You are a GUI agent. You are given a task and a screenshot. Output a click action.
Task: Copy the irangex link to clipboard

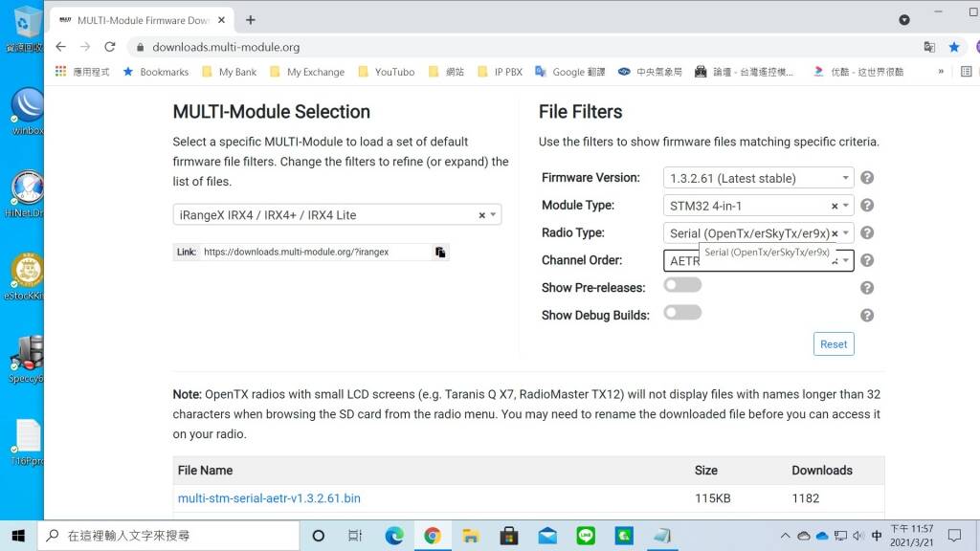[440, 252]
